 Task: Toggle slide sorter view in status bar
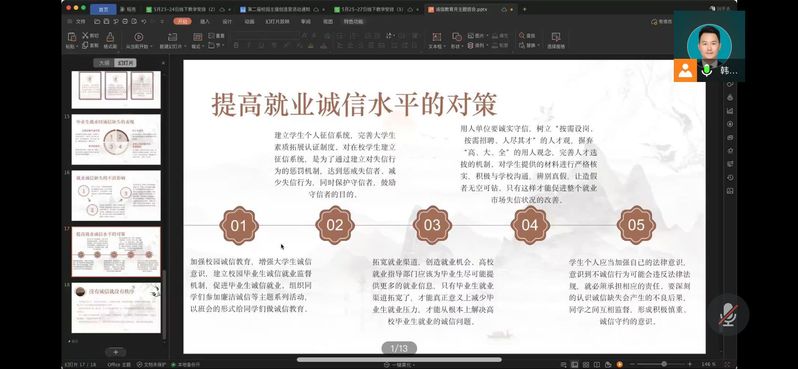[585, 364]
